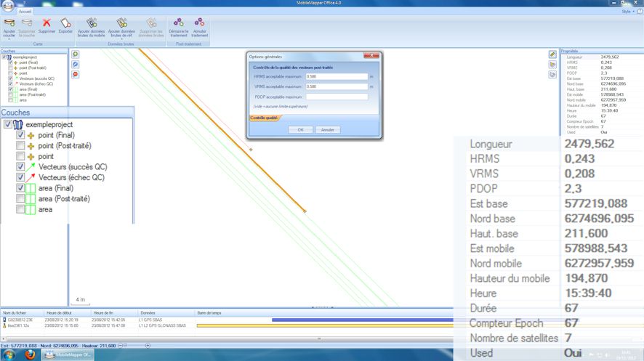Click the VRMS acceptable maximum field
Image resolution: width=644 pixels, height=361 pixels.
337,86
